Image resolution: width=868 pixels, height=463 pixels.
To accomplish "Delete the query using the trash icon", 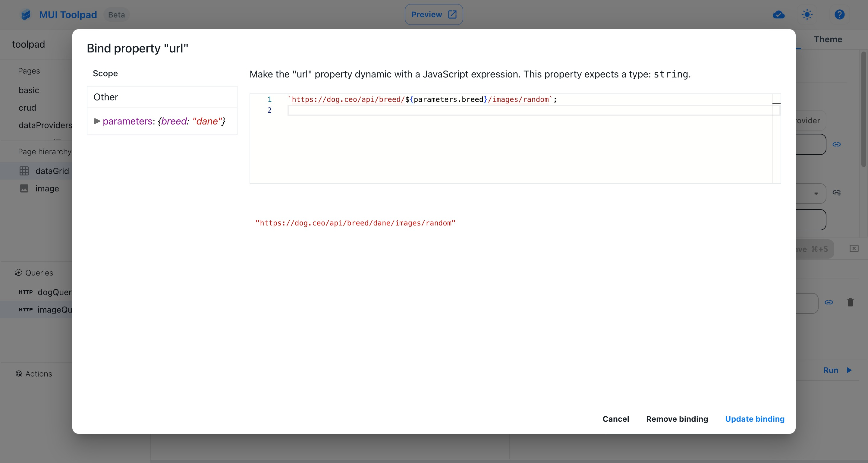I will click(851, 302).
